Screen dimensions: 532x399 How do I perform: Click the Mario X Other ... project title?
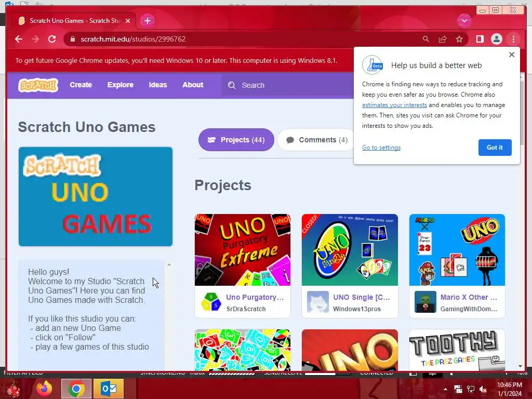[x=469, y=297]
